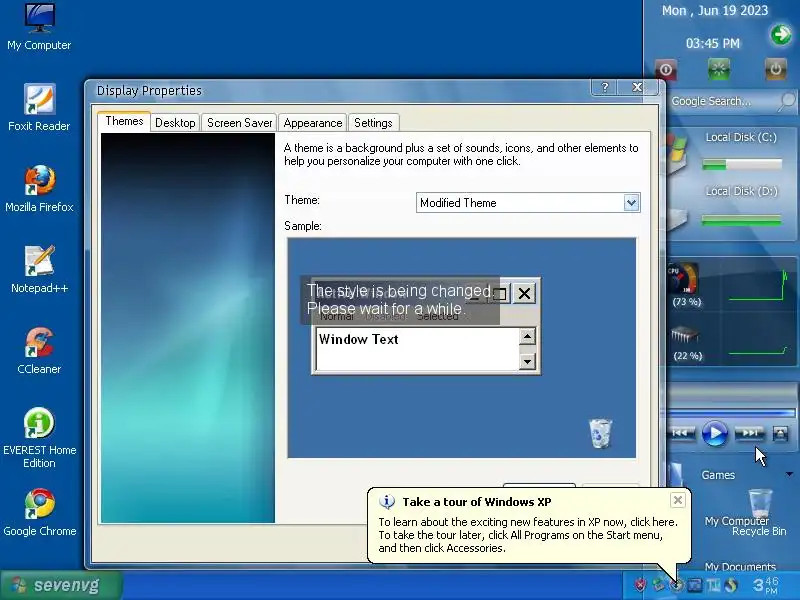Close the Take a tour of Windows XP balloon
The width and height of the screenshot is (800, 600).
678,501
